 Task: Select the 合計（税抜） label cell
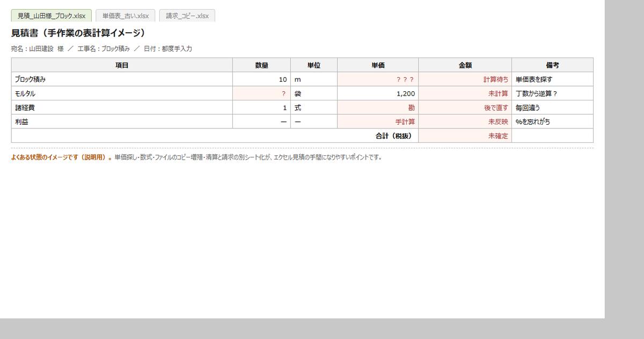(215, 136)
